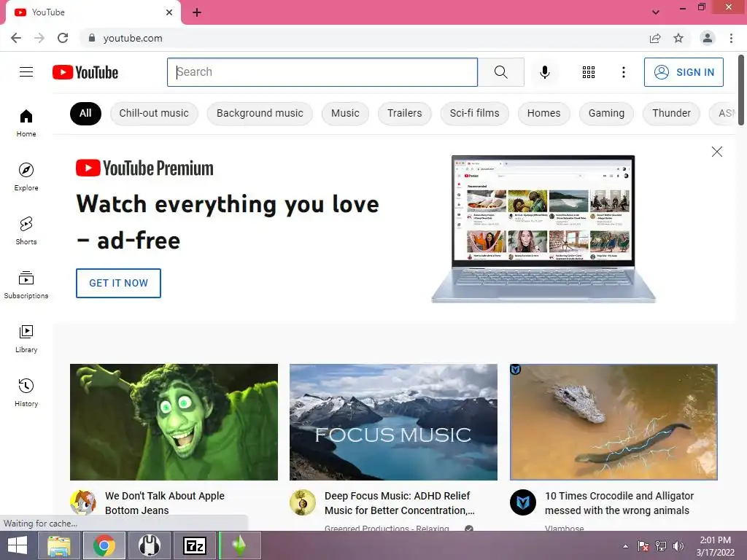Start voice search with the microphone
The width and height of the screenshot is (747, 560).
pos(544,72)
